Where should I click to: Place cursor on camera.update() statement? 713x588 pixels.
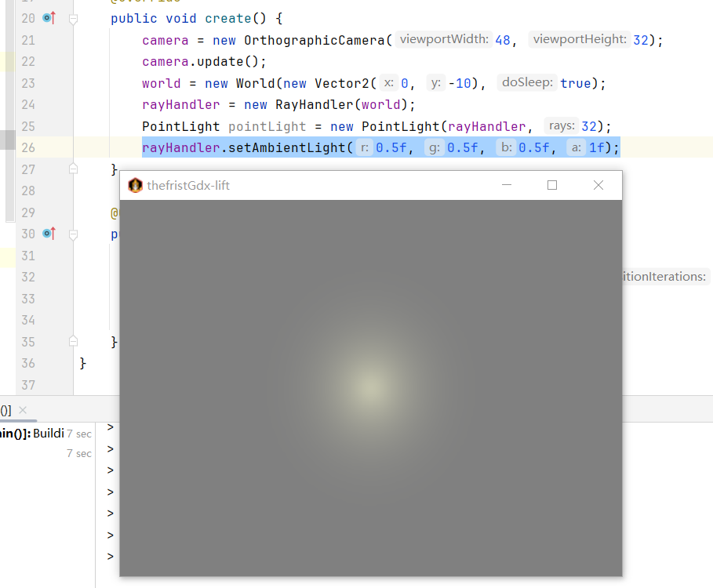pos(204,61)
